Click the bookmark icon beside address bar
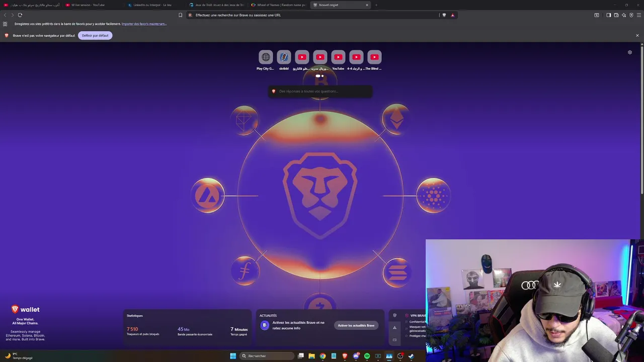The height and width of the screenshot is (362, 644). (181, 15)
